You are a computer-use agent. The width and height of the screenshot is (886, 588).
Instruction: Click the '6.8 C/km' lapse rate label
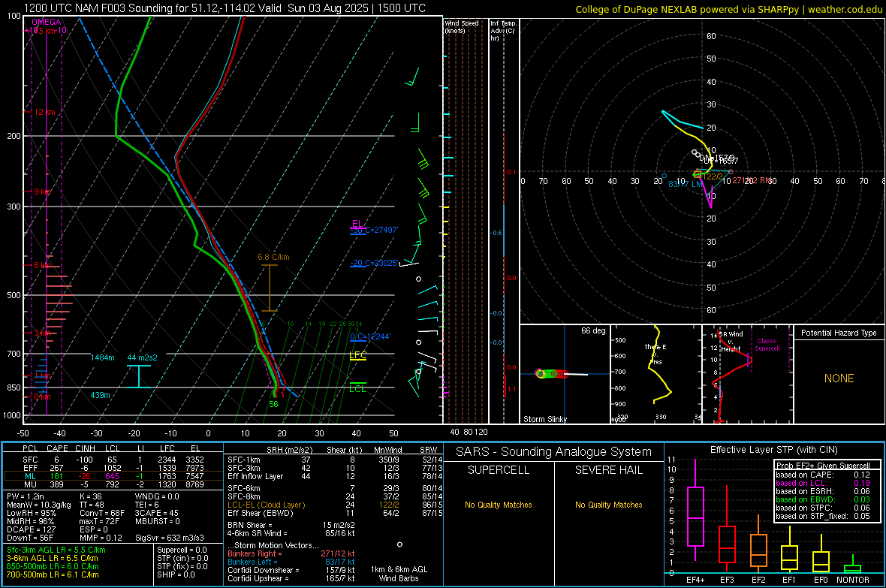coord(273,258)
